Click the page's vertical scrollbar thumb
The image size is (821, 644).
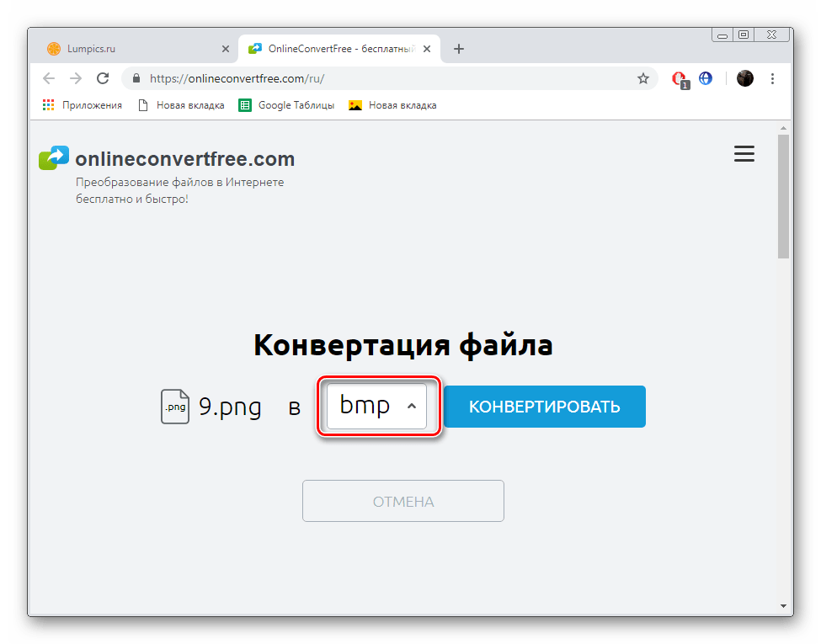(x=783, y=194)
